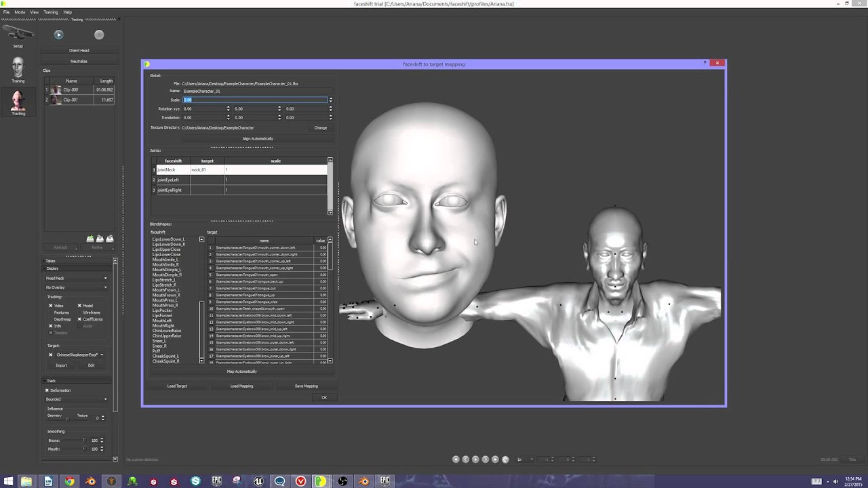Click the Map Automatically button
The height and width of the screenshot is (488, 868).
click(x=242, y=371)
